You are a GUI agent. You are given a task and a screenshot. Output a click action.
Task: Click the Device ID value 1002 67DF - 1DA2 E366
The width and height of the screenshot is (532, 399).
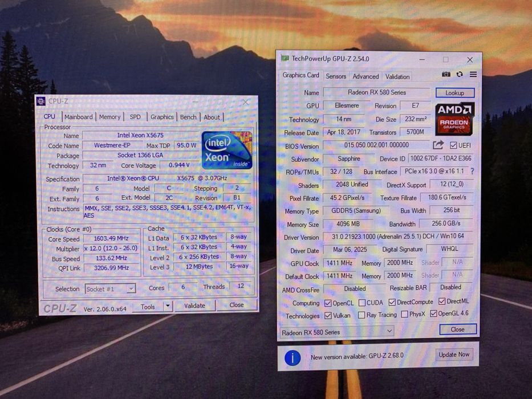click(x=440, y=158)
